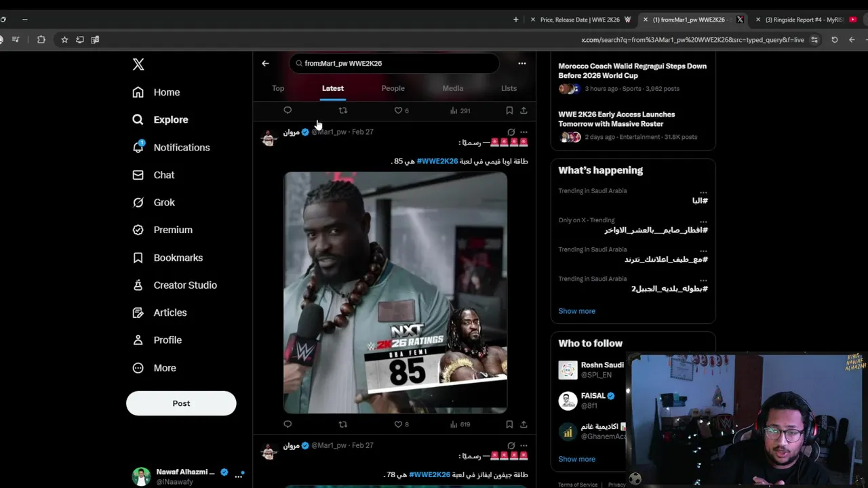The width and height of the screenshot is (868, 488).
Task: Like the Oba Femi 85 rating post
Action: point(401,424)
